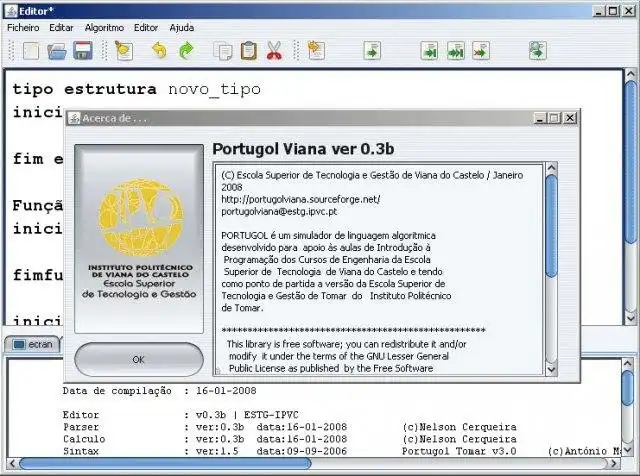Save the file with the floppy disk icon
Viewport: 640px width, 476px height.
[x=82, y=51]
